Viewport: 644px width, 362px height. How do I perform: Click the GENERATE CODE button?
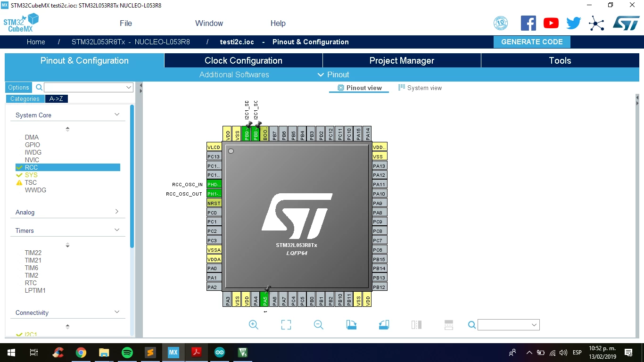click(x=532, y=41)
